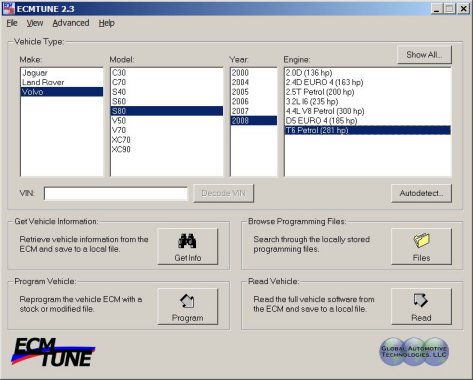Select year 2008

(x=254, y=121)
